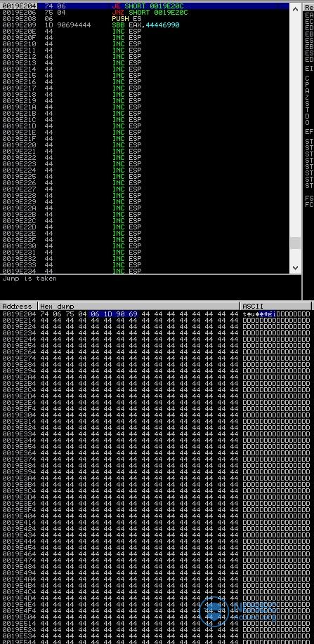
Task: Click the ASCII column header
Action: 276,307
